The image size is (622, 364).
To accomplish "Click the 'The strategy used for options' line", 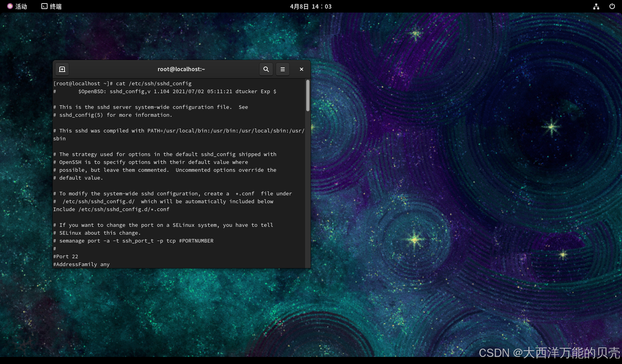I will click(165, 154).
